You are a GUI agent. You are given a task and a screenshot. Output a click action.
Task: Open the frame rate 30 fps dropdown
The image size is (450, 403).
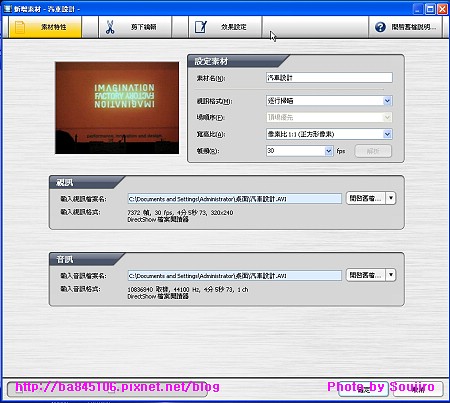point(329,151)
